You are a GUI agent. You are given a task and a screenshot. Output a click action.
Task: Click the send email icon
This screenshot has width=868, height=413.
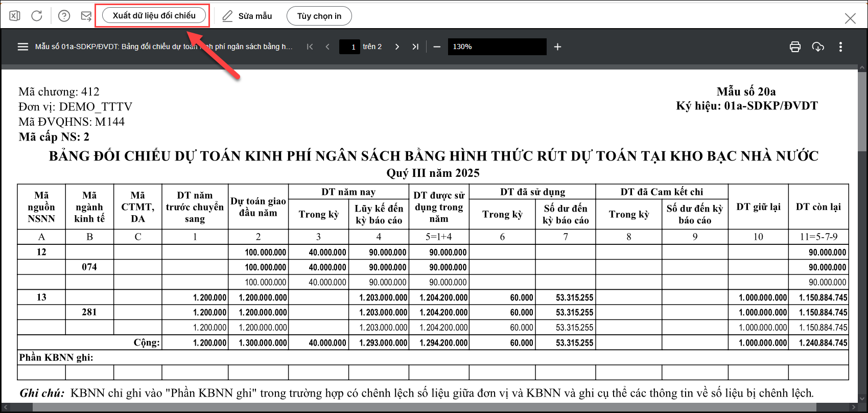point(86,16)
